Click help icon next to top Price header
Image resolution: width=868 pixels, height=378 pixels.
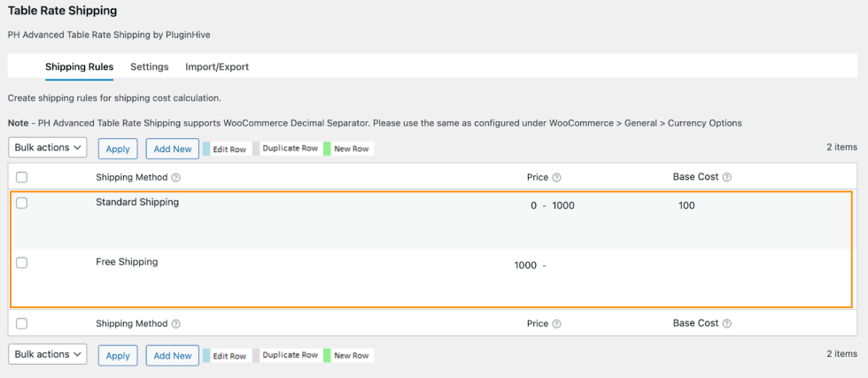tap(556, 178)
